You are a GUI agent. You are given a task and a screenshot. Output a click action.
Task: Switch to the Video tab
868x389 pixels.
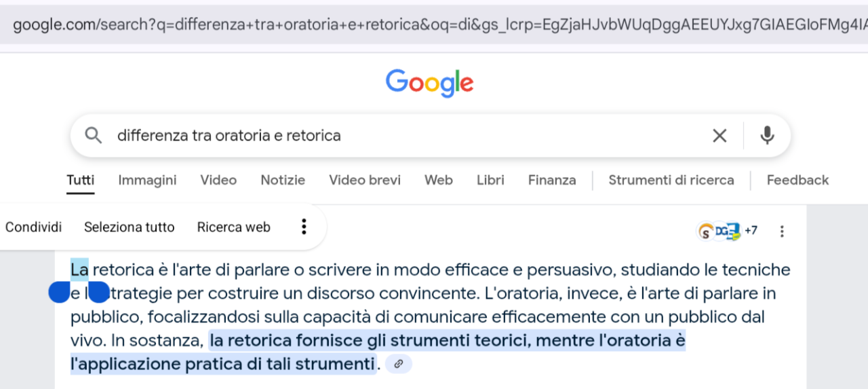click(x=218, y=180)
